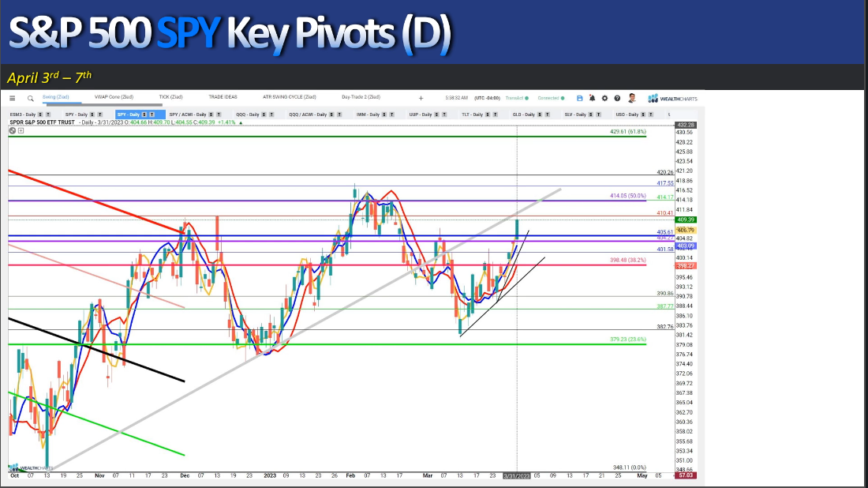
Task: Click the boxed plus icon below the chart title
Action: point(21,131)
